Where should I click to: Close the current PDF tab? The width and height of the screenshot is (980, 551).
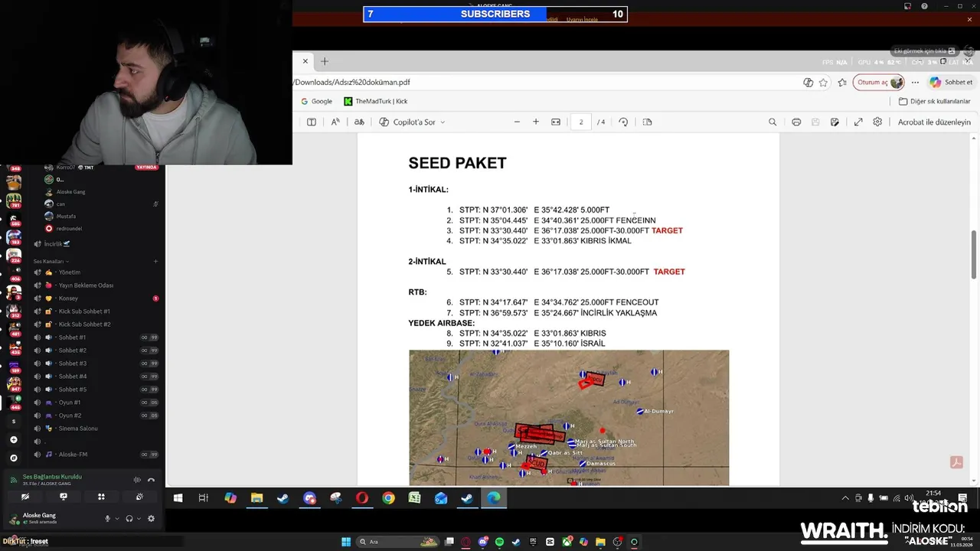305,61
